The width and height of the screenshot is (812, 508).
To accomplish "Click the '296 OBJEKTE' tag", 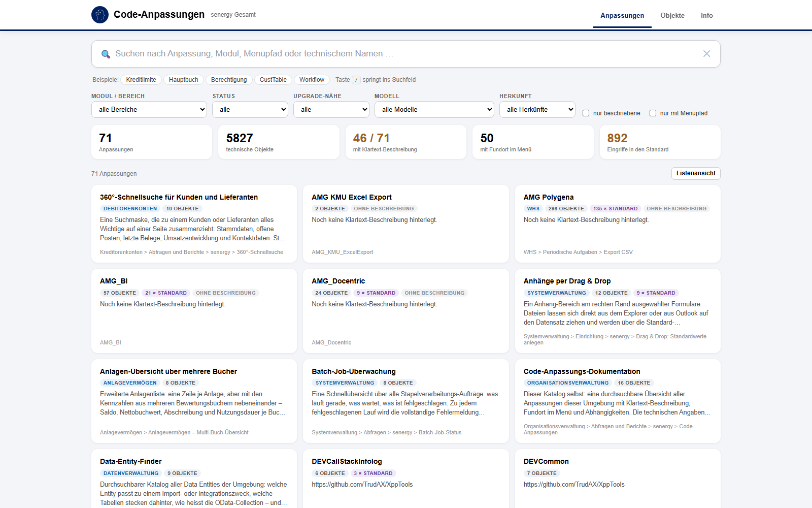I will coord(566,209).
